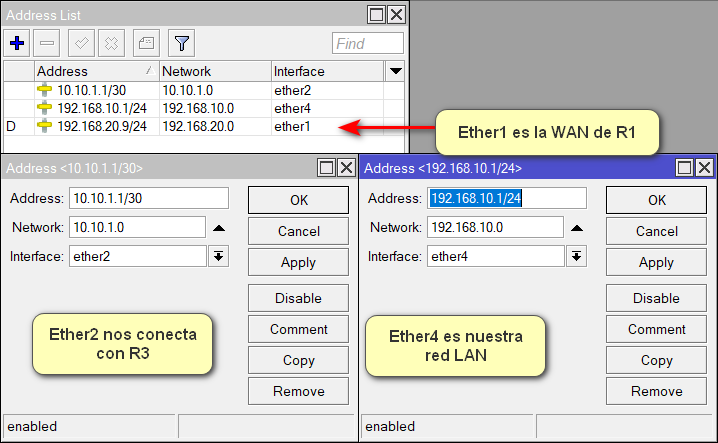Click the Find search field
This screenshot has width=718, height=443.
(x=368, y=43)
